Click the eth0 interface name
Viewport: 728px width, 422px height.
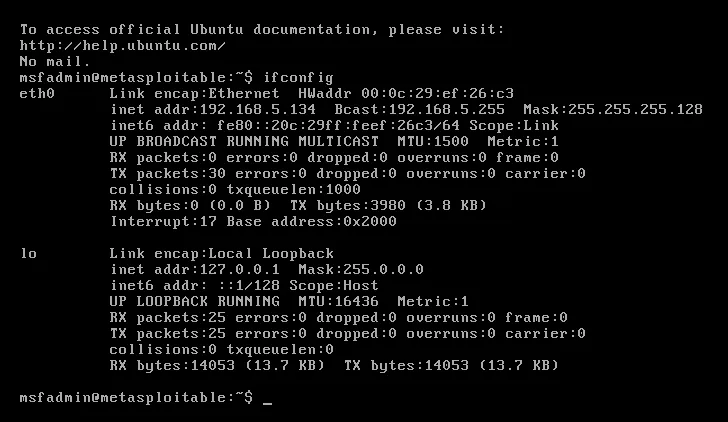pos(37,93)
